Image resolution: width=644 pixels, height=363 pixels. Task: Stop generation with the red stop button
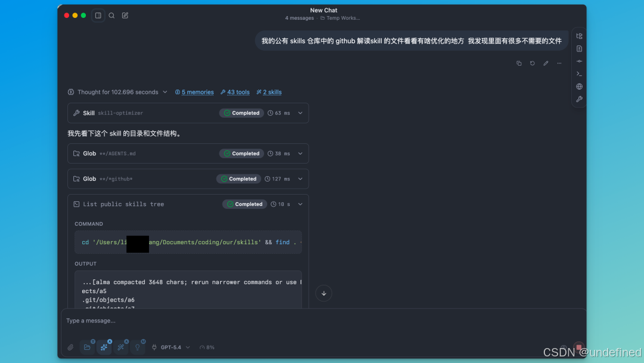pyautogui.click(x=578, y=347)
